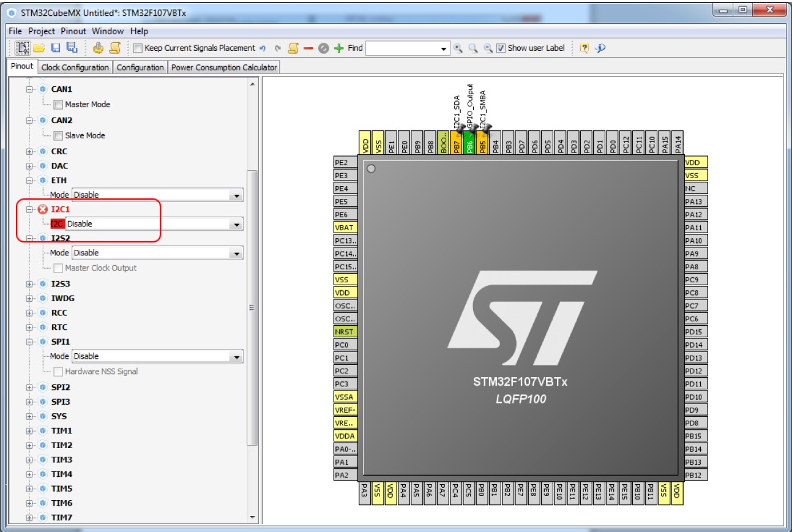Switch to the Configuration tab
Screen dimensions: 792x532
[x=140, y=67]
